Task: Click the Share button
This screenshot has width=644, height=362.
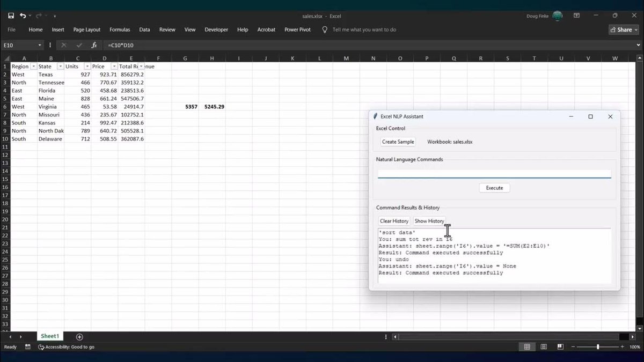Action: 623,29
